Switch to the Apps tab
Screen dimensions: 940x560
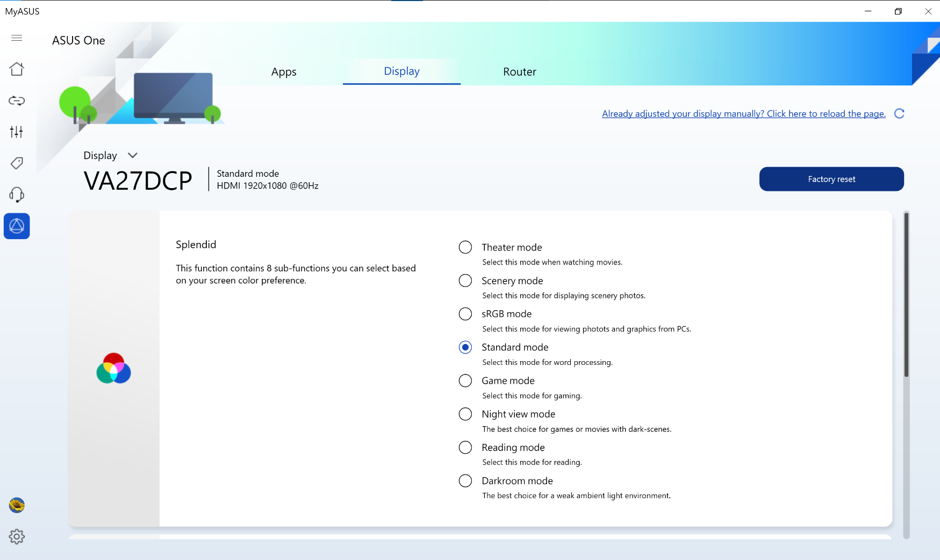click(284, 71)
